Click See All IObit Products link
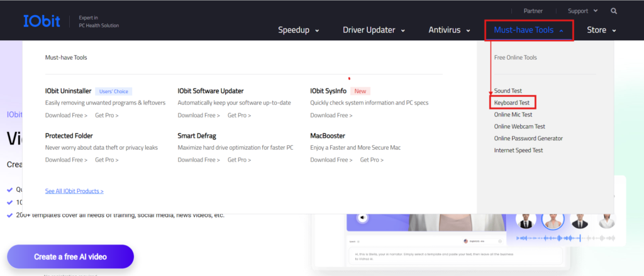 74,191
